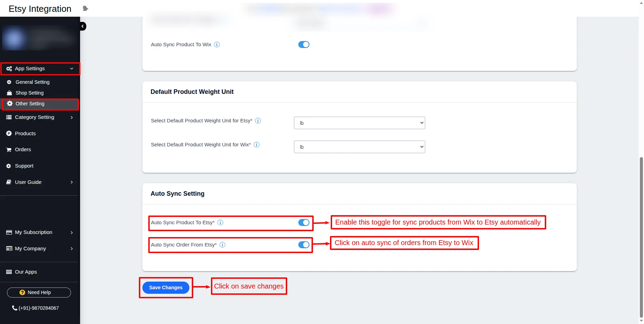Show info for Wix weight unit field
The height and width of the screenshot is (324, 644).
click(x=257, y=145)
